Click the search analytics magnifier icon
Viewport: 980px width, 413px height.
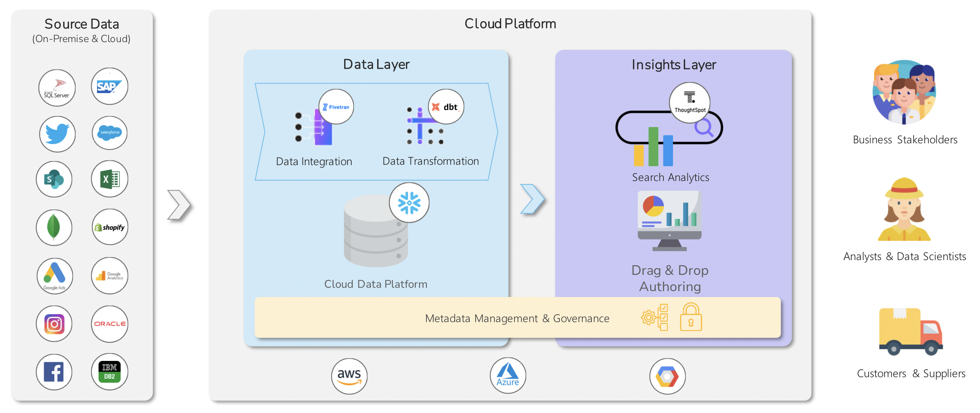point(704,128)
